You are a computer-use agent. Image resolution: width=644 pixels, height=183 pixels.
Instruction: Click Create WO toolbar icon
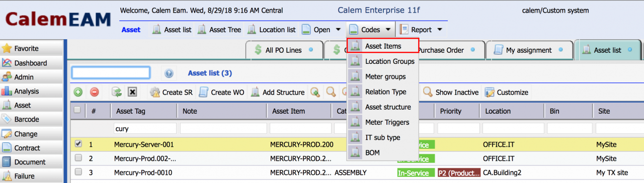coord(204,92)
